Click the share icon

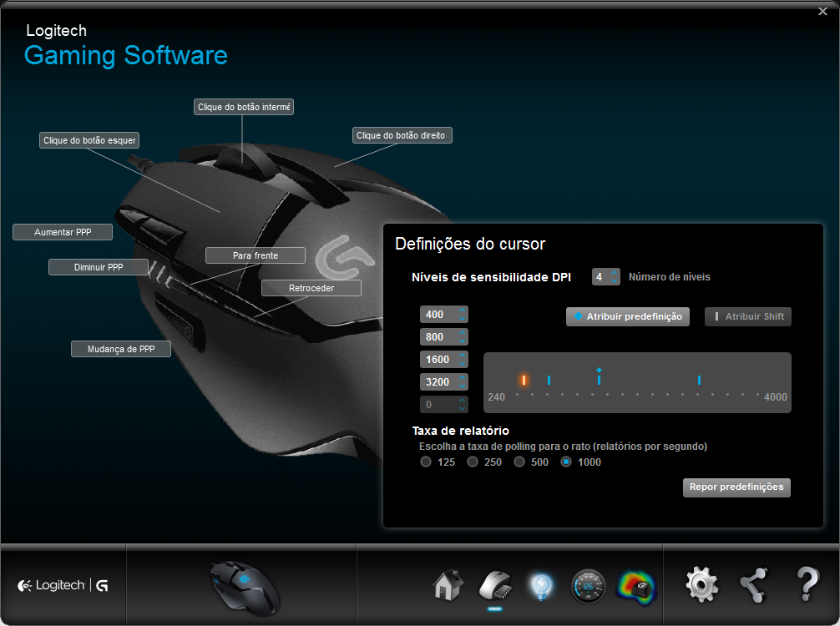754,585
